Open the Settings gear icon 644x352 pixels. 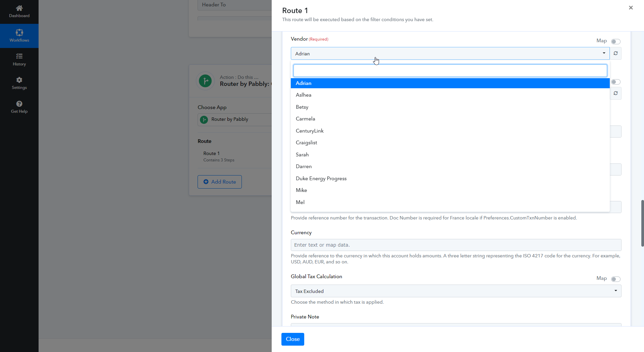click(x=19, y=80)
